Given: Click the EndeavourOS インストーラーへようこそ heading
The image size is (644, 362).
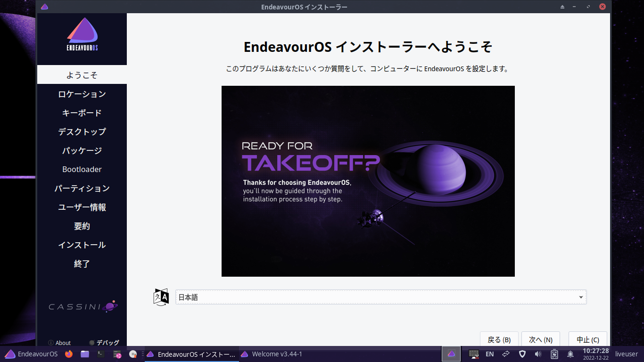Looking at the screenshot, I should pyautogui.click(x=368, y=47).
